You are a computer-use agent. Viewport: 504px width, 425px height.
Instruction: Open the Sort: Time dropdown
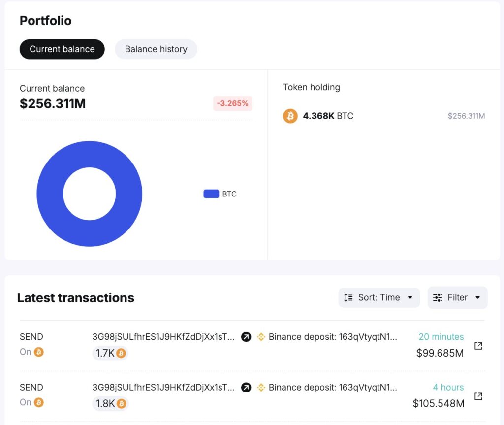coord(379,297)
